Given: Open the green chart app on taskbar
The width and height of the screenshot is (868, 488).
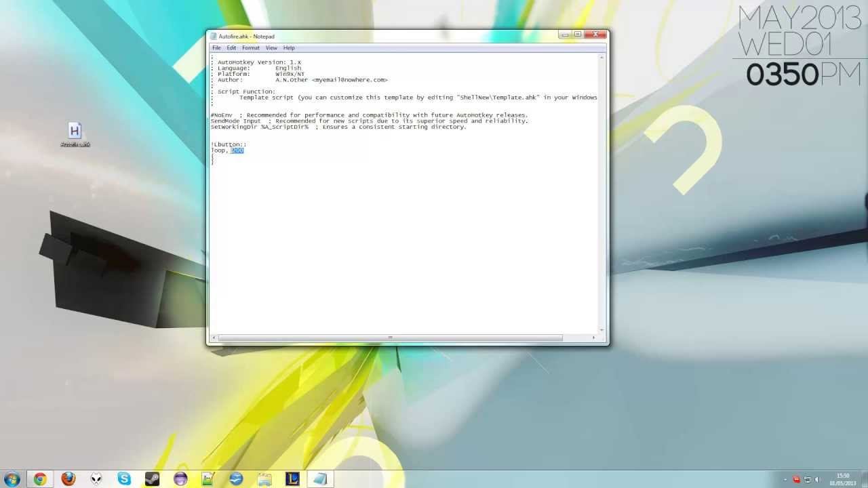Looking at the screenshot, I should (208, 479).
